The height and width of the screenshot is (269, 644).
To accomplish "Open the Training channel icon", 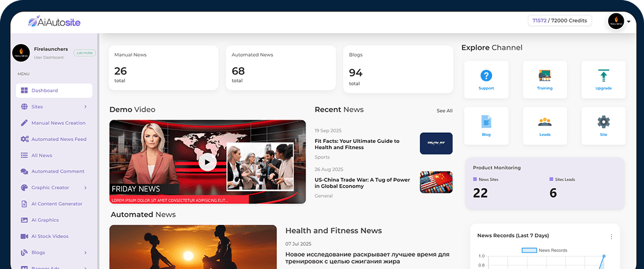I will pyautogui.click(x=544, y=76).
